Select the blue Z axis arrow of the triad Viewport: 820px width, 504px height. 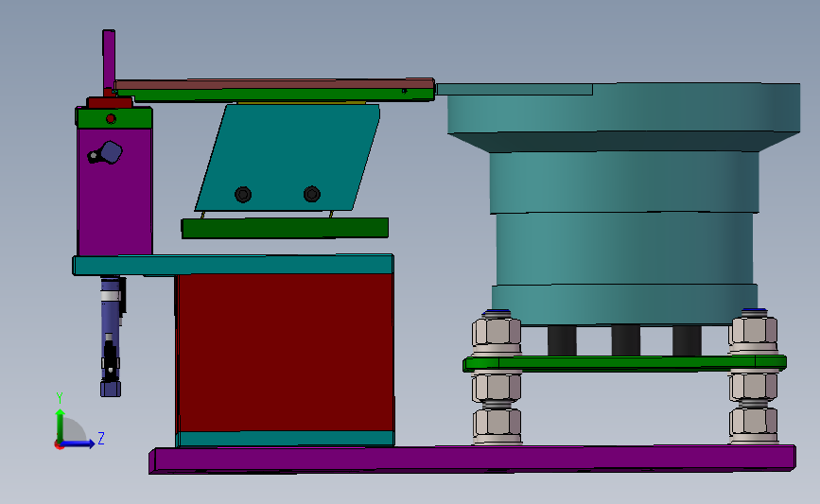[78, 443]
